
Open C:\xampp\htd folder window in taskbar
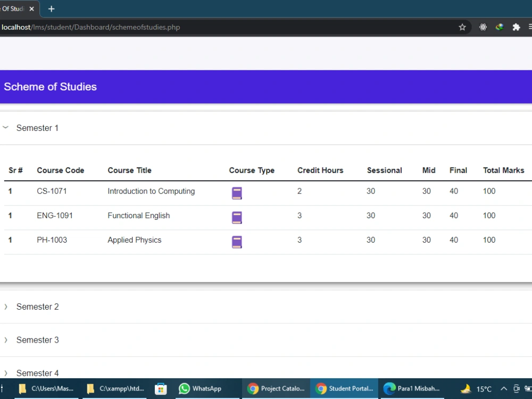115,389
